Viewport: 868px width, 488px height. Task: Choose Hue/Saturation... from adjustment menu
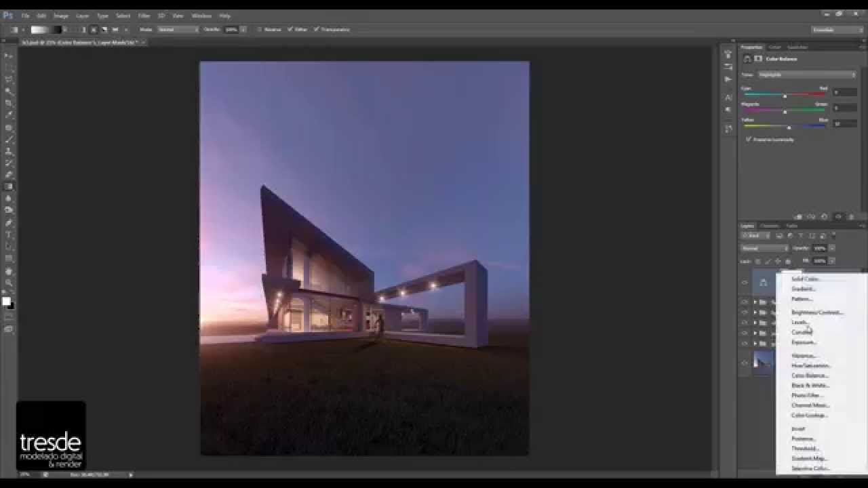click(x=811, y=365)
